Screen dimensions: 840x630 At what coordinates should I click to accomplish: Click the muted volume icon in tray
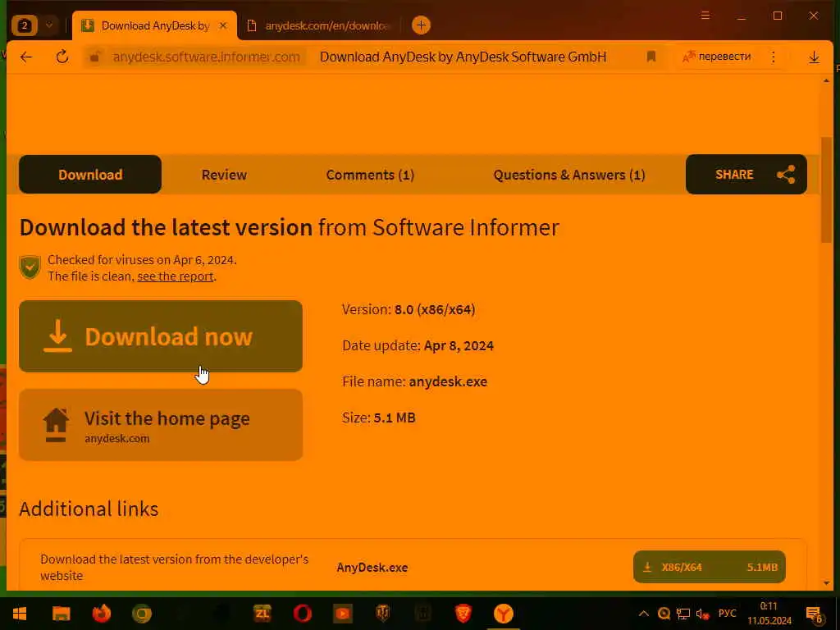click(x=702, y=614)
